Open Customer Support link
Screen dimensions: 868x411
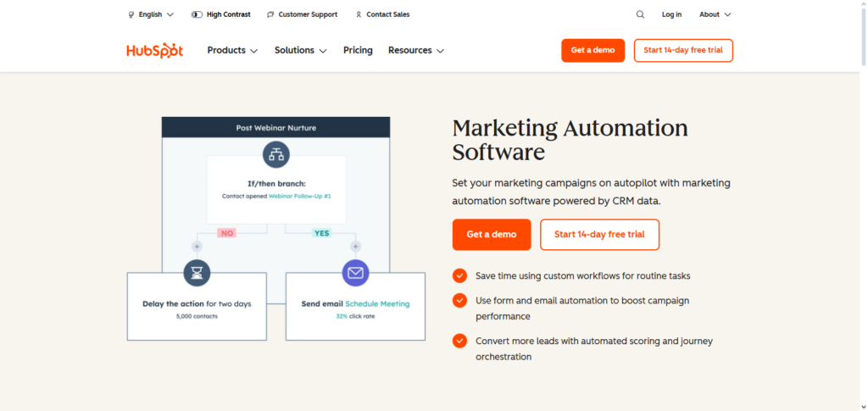(x=303, y=15)
